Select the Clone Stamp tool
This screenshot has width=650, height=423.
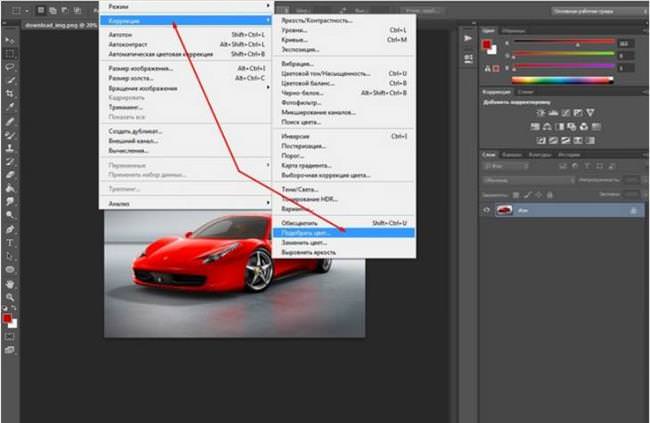pyautogui.click(x=10, y=148)
